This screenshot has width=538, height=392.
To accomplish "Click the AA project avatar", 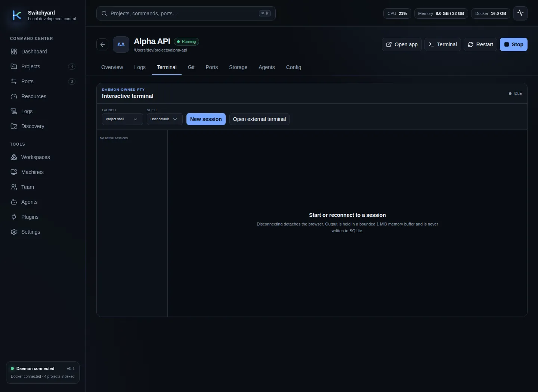I will point(121,44).
